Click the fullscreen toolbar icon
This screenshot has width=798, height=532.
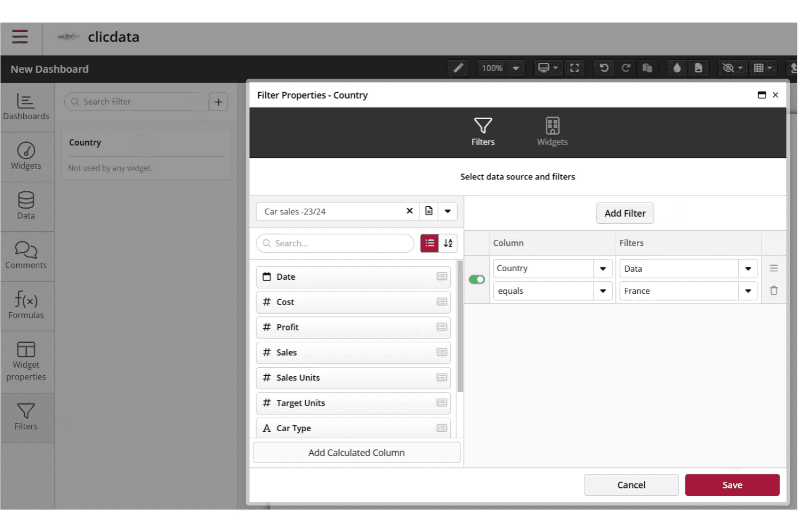click(x=574, y=68)
